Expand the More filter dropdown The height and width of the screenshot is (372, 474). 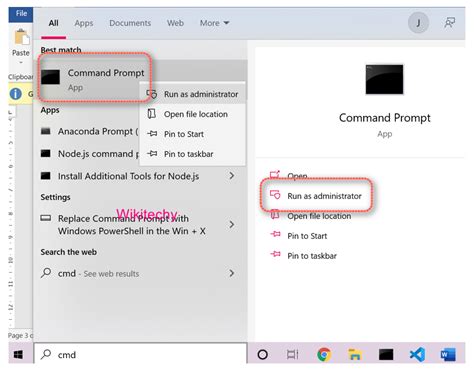tap(214, 23)
